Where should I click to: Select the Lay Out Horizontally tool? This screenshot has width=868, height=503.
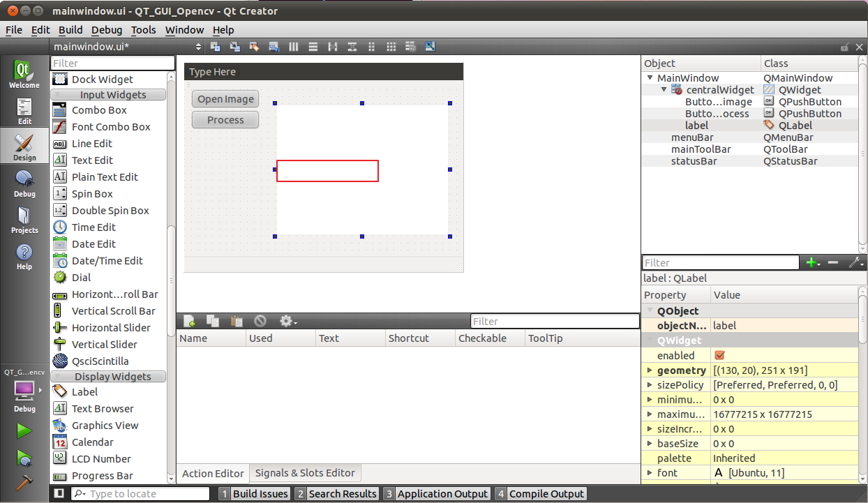293,46
